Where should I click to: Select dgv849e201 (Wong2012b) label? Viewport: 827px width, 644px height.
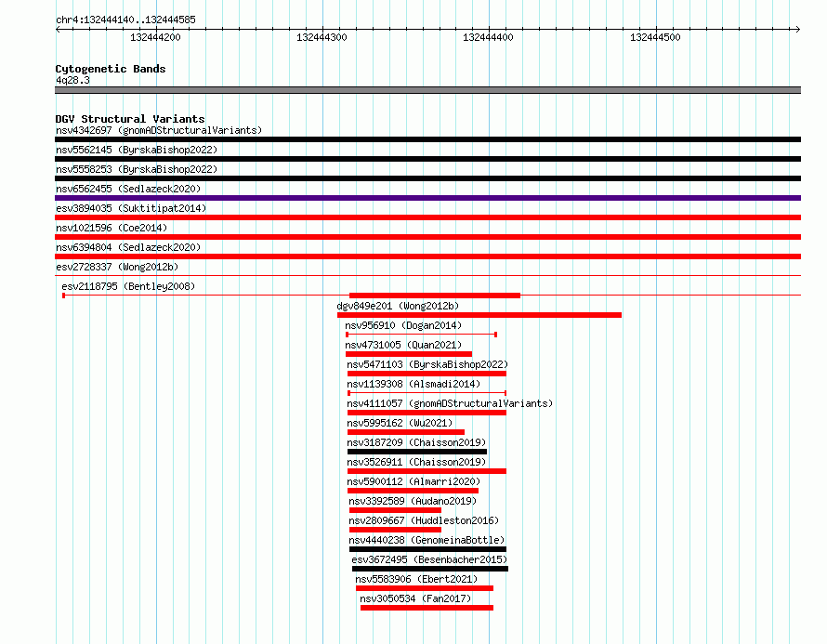398,306
